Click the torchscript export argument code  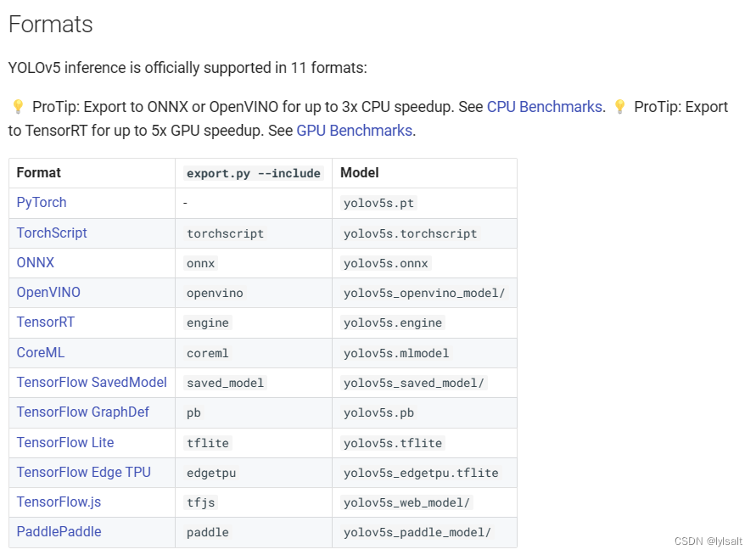(225, 233)
